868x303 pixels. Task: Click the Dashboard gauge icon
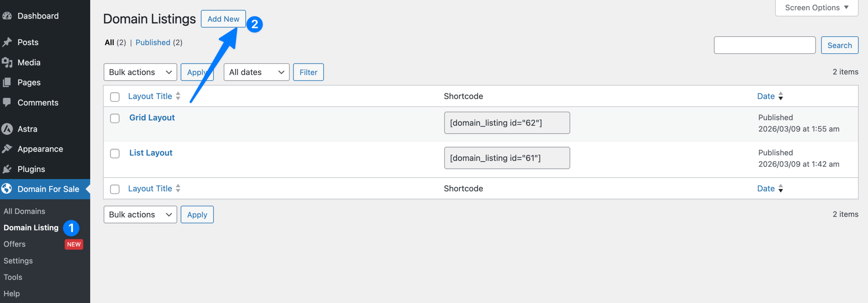coord(7,16)
